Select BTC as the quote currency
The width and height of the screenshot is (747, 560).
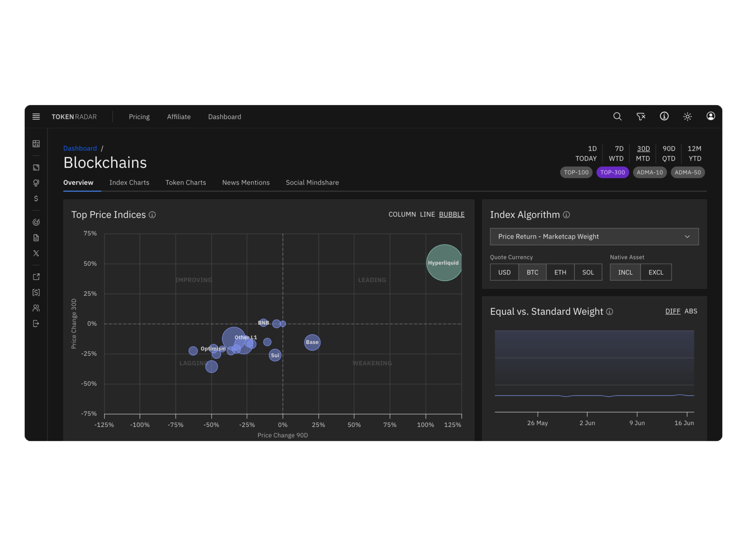coord(532,272)
